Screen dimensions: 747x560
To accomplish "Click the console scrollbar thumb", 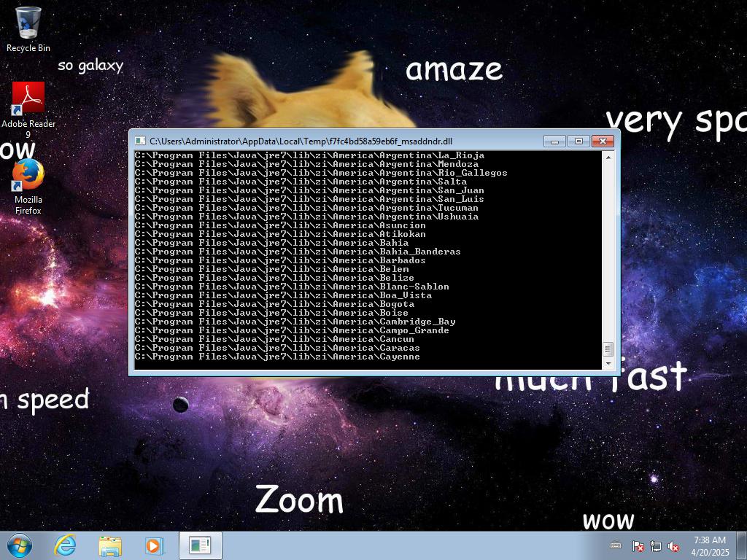I will click(608, 349).
